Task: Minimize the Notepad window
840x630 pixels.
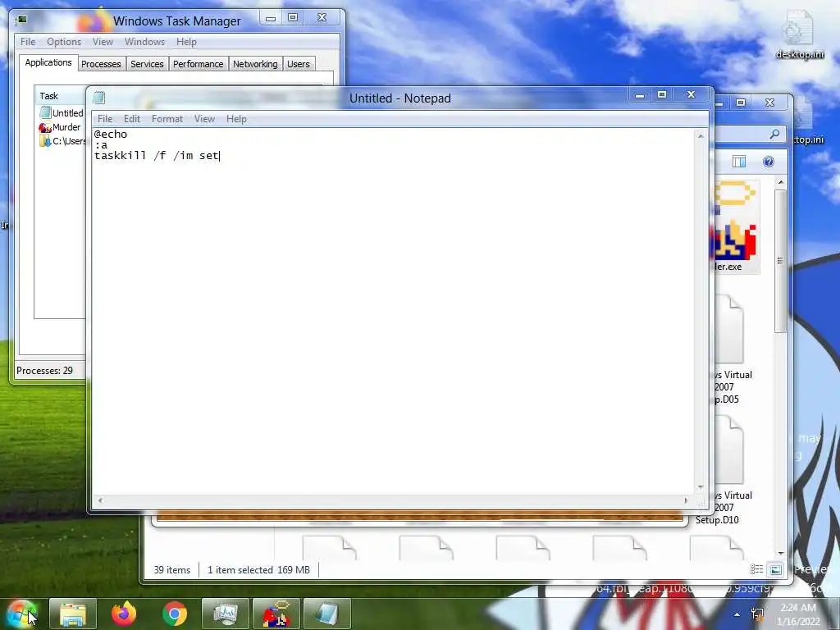Action: [x=640, y=95]
